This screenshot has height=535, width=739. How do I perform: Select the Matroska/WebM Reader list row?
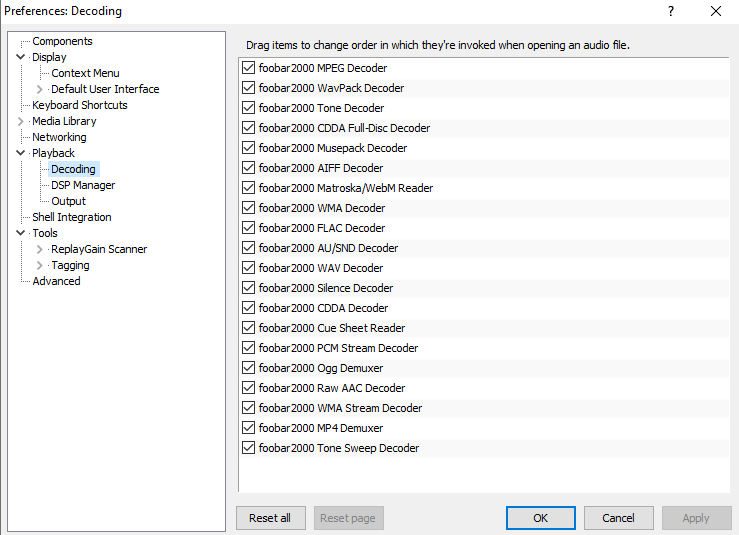pyautogui.click(x=484, y=188)
